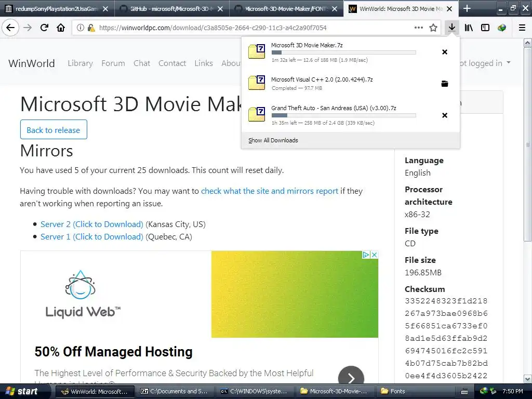Screen dimensions: 532x399
Task: Click the 3D Movie Maker download progress bar
Action: (x=343, y=52)
